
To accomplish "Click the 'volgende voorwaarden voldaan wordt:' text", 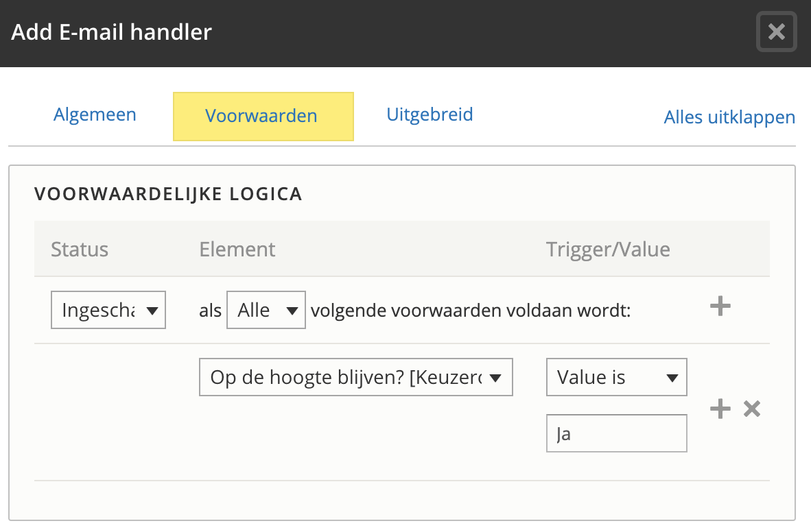I will click(x=470, y=311).
